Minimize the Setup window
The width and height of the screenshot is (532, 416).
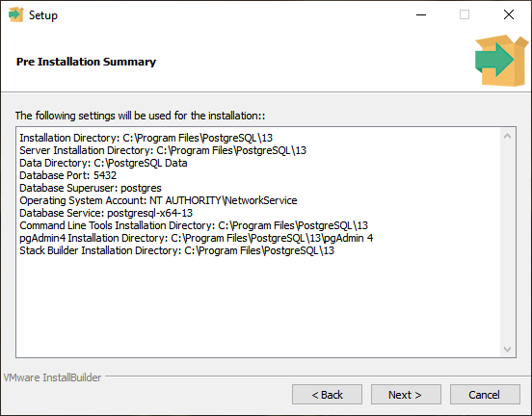click(421, 14)
